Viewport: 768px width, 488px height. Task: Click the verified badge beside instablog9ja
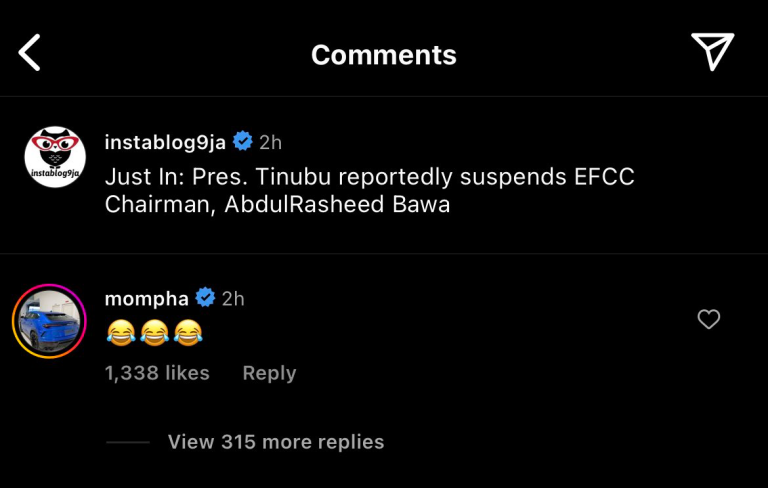point(242,142)
